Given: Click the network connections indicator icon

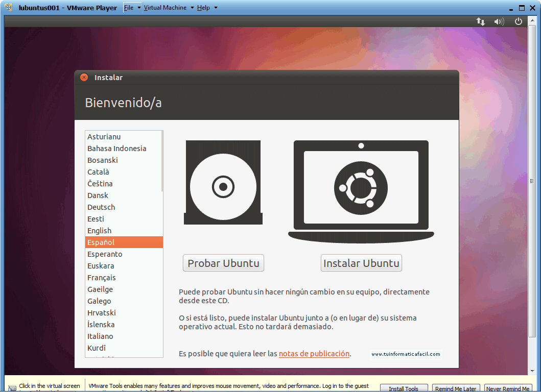Looking at the screenshot, I should (x=481, y=22).
